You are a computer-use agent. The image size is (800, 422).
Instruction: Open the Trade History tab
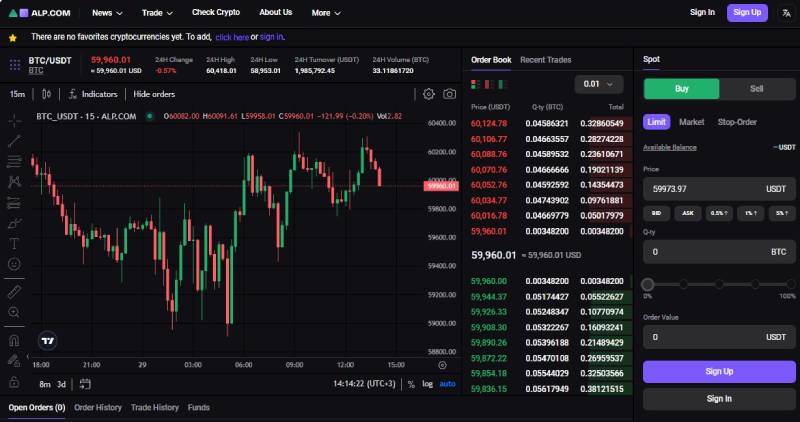point(155,408)
